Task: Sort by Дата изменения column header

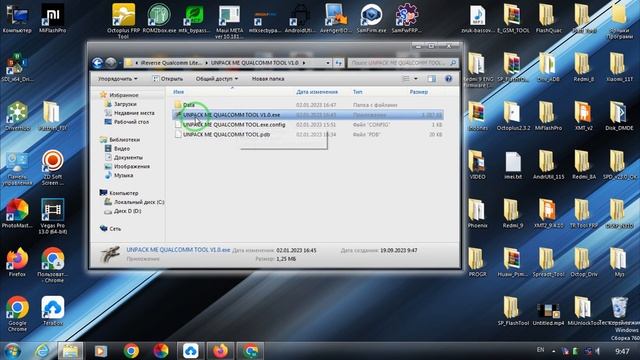Action: [317, 92]
